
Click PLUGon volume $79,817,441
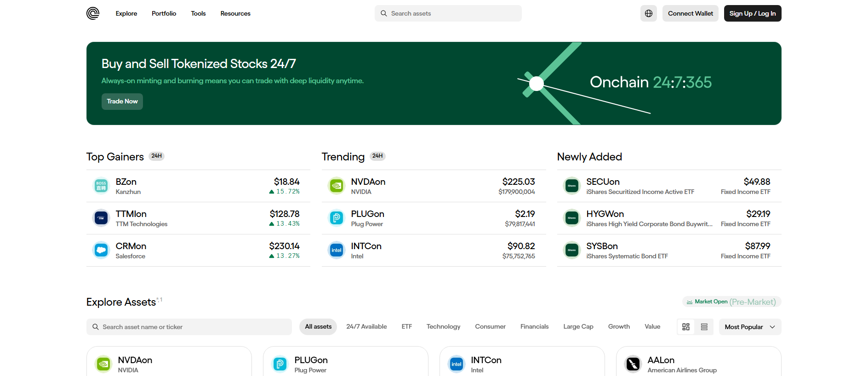click(x=520, y=224)
